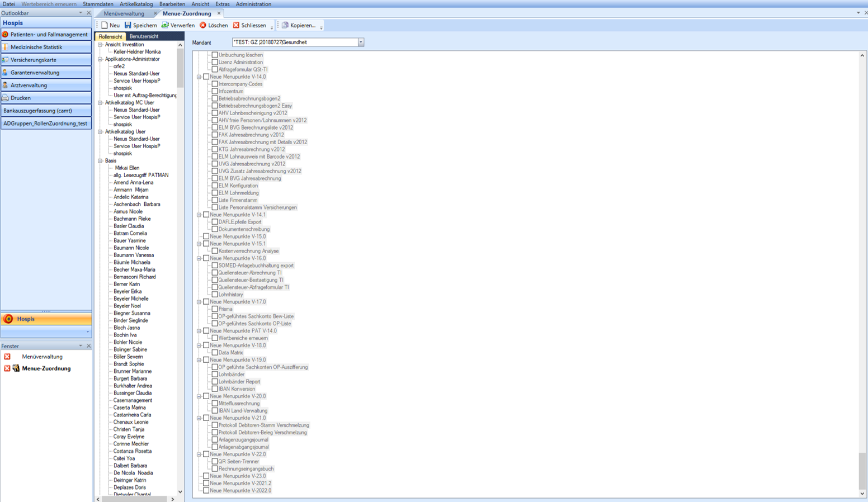
Task: Discard changes with the Verwerfen icon
Action: (165, 25)
